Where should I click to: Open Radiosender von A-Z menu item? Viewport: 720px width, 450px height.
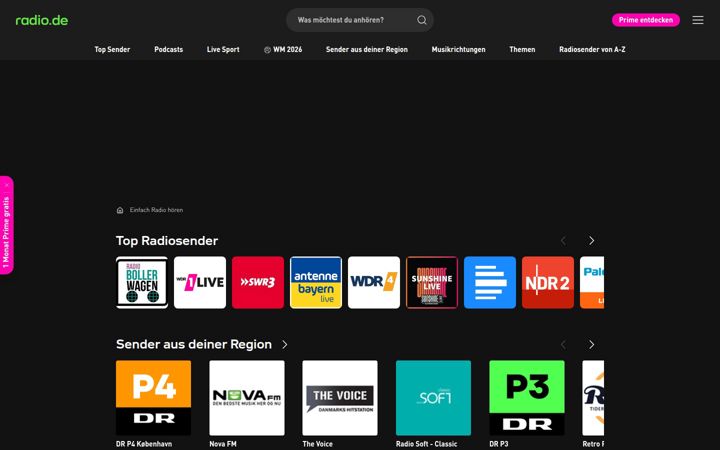click(x=592, y=49)
